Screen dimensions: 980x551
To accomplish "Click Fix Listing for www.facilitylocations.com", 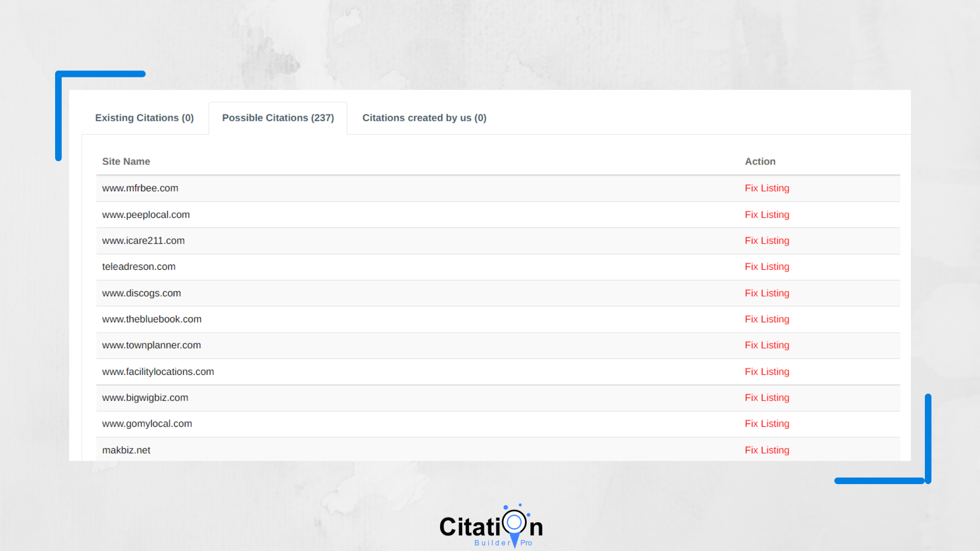I will (767, 371).
